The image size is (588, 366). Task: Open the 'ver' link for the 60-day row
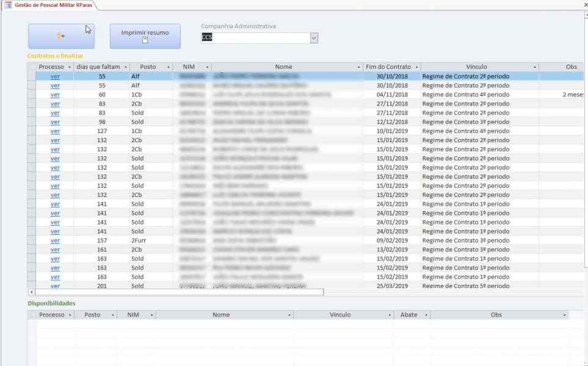[55, 95]
